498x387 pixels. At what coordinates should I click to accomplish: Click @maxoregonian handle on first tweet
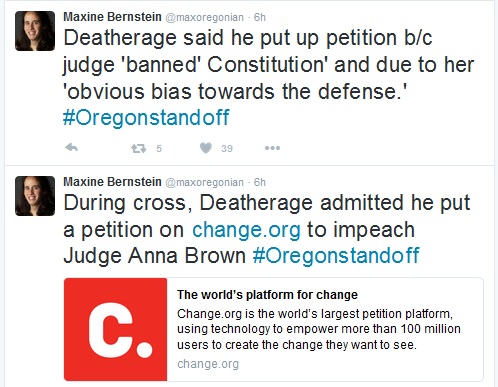(204, 17)
